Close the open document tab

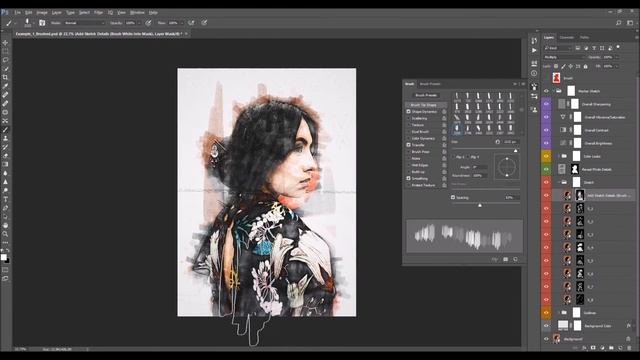click(x=186, y=34)
